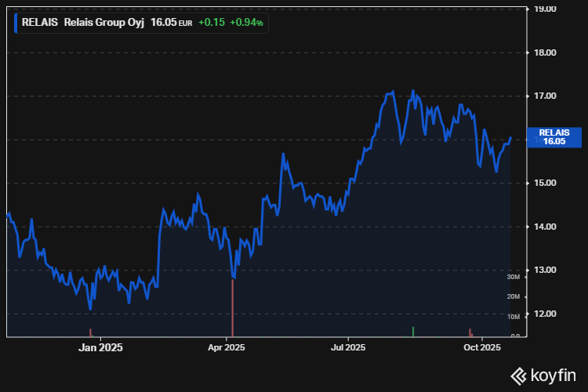Click the 30M volume axis label
This screenshot has height=392, width=588.
[x=514, y=278]
